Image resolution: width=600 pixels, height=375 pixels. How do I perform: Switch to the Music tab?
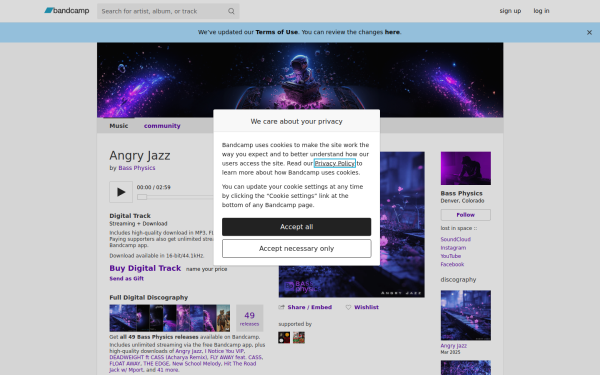[x=119, y=126]
